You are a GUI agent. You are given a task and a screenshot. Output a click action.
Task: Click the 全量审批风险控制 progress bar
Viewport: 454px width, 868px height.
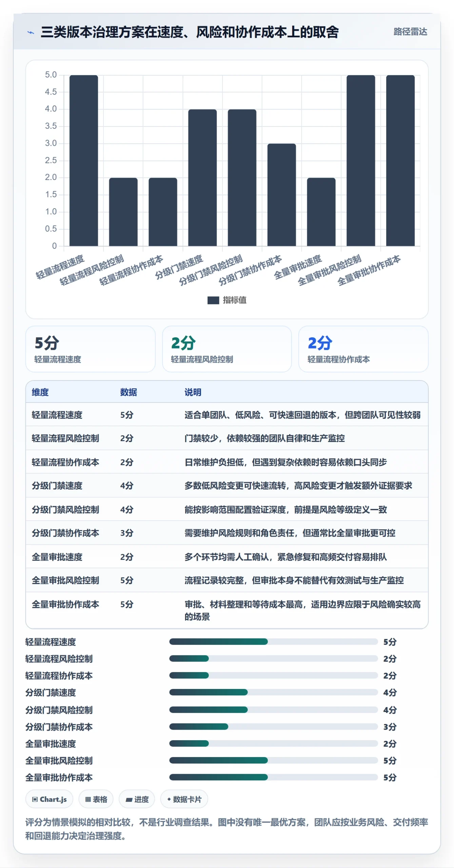coord(274,760)
